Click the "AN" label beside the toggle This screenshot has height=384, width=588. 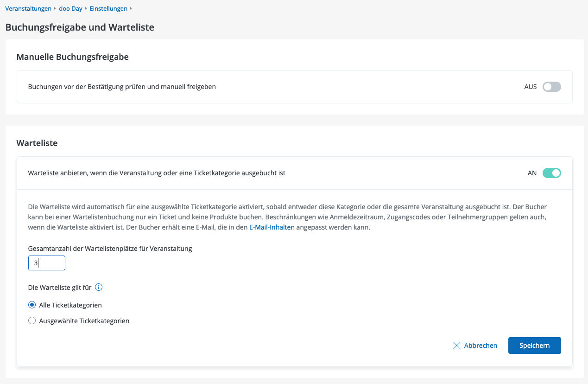[x=532, y=173]
